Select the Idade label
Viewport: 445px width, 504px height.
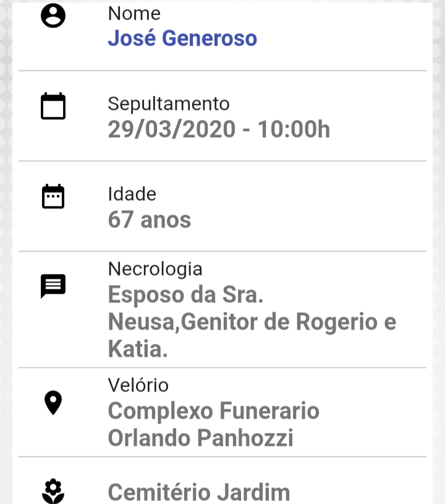(x=132, y=194)
